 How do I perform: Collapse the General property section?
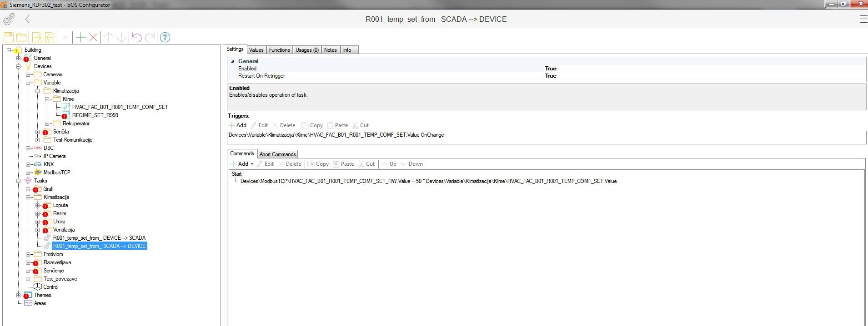(x=233, y=61)
